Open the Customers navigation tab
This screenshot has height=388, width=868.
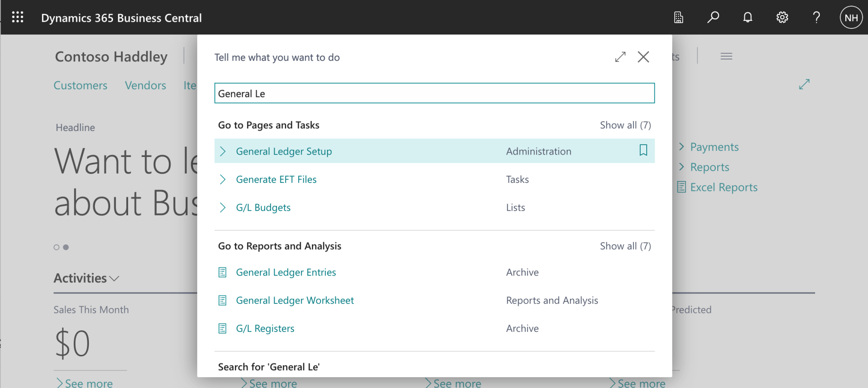coord(80,86)
